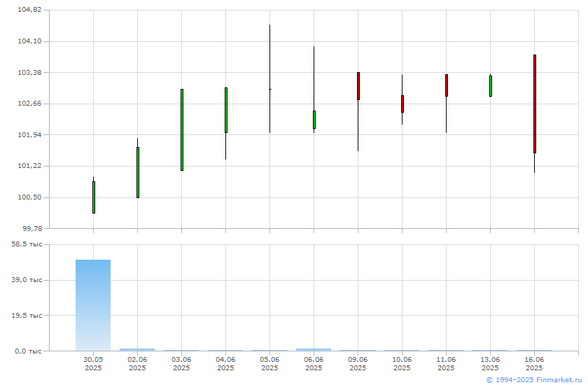
Task: Click the 30.05 2025 date label
Action: point(93,363)
